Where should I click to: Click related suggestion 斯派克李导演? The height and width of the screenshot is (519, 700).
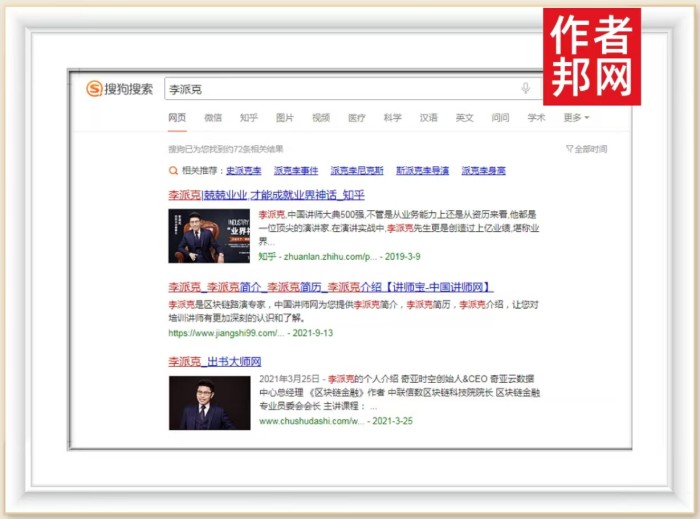tap(422, 171)
